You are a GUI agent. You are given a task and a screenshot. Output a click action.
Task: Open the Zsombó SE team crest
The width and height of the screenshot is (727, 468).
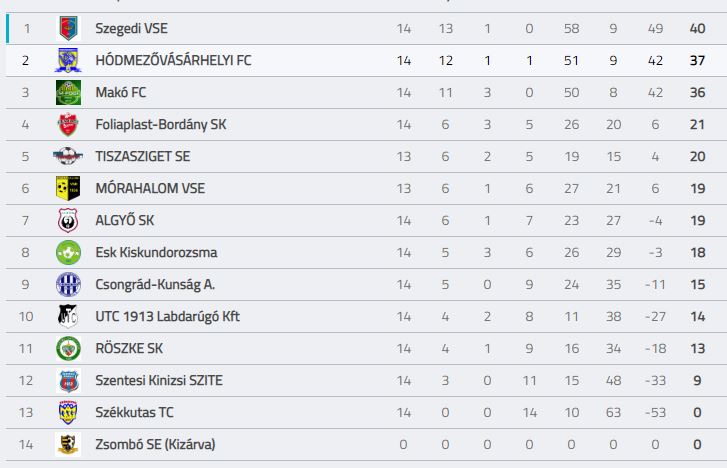click(x=68, y=444)
